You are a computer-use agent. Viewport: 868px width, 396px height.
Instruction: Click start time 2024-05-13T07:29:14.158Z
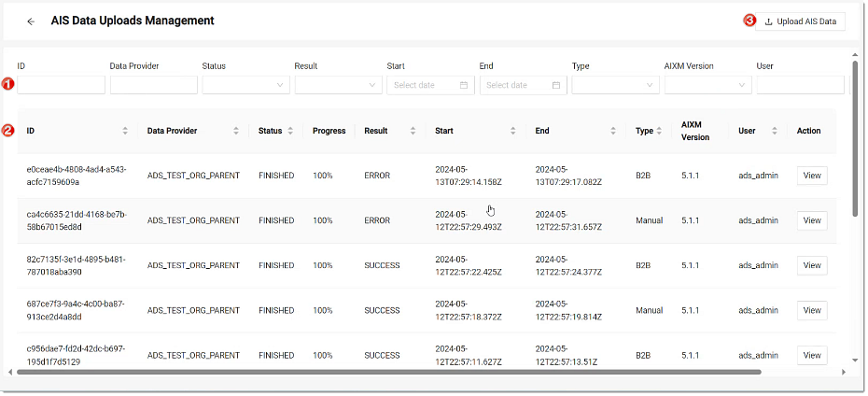(x=469, y=176)
